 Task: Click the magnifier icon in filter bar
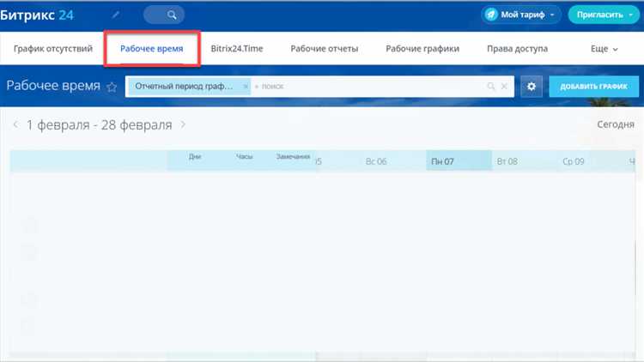pyautogui.click(x=491, y=86)
